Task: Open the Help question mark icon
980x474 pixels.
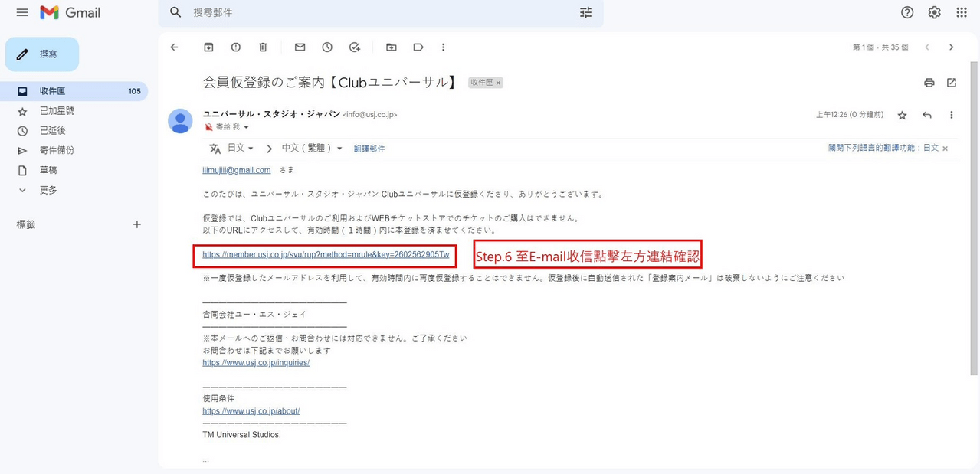Action: (x=907, y=12)
